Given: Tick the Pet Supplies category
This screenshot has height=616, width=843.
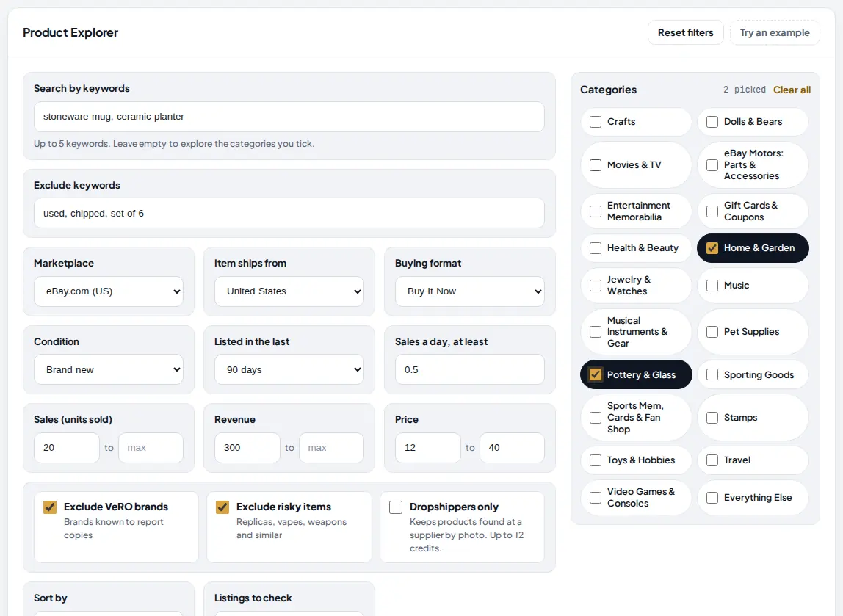Looking at the screenshot, I should (x=712, y=332).
